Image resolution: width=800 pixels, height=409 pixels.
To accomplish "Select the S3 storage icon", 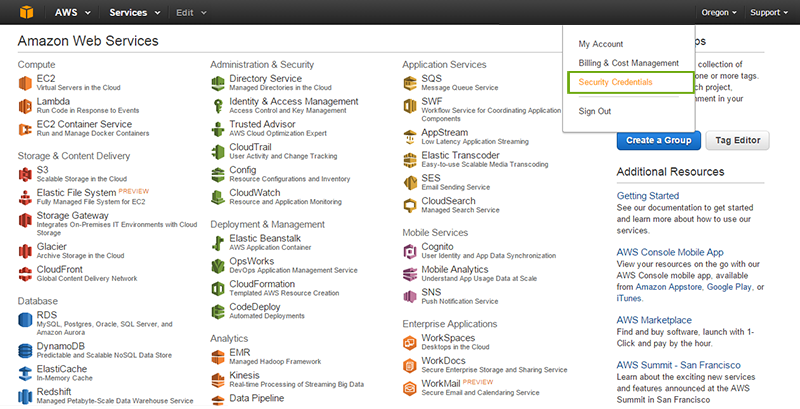I will [26, 175].
